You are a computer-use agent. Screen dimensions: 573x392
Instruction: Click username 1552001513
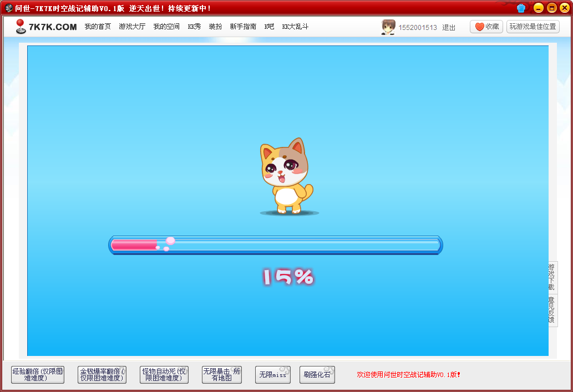[x=418, y=28]
